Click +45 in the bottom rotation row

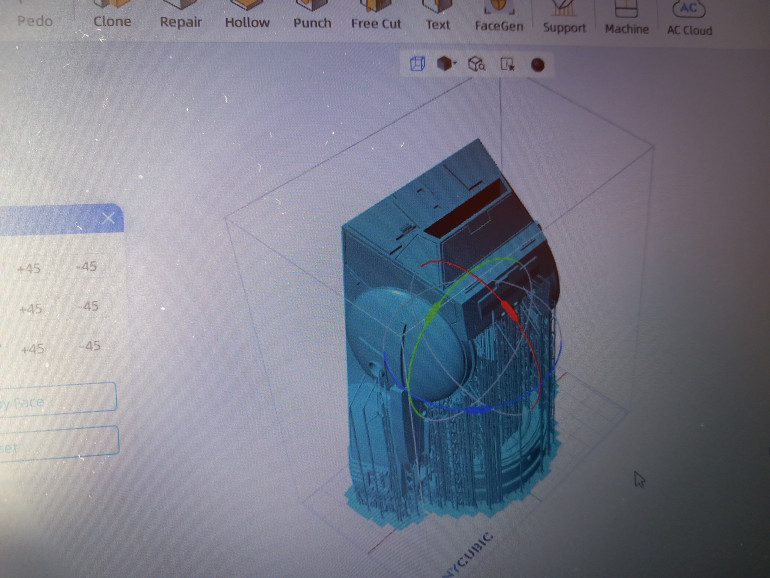click(x=32, y=349)
